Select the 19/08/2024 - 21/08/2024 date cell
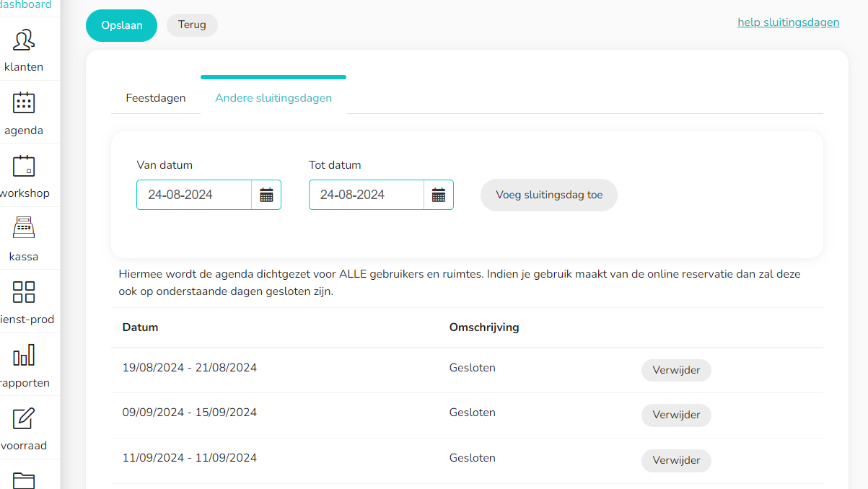 point(190,368)
